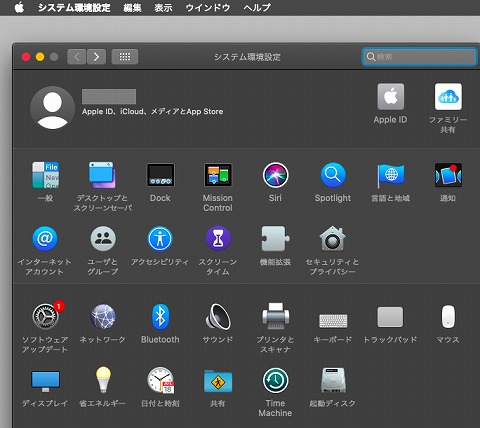Click the user account avatar picture
Viewport: 480px width, 428px height.
(x=52, y=108)
